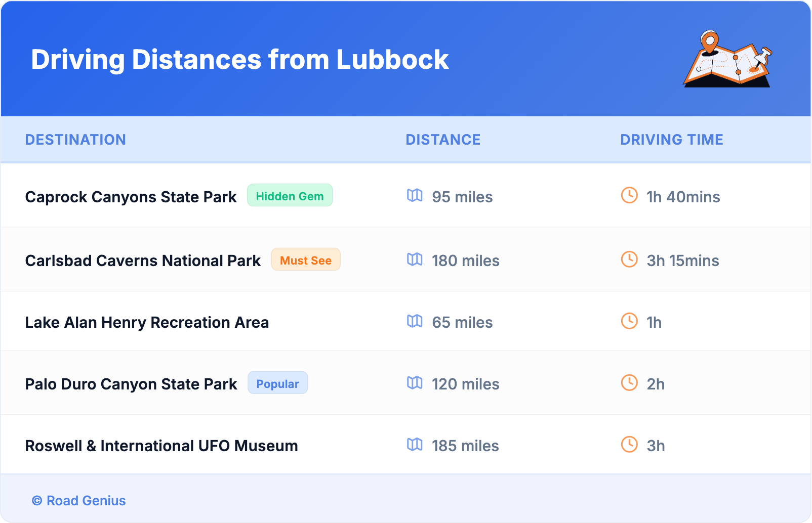Sort by the Destination column header
The width and height of the screenshot is (812, 523).
75,140
